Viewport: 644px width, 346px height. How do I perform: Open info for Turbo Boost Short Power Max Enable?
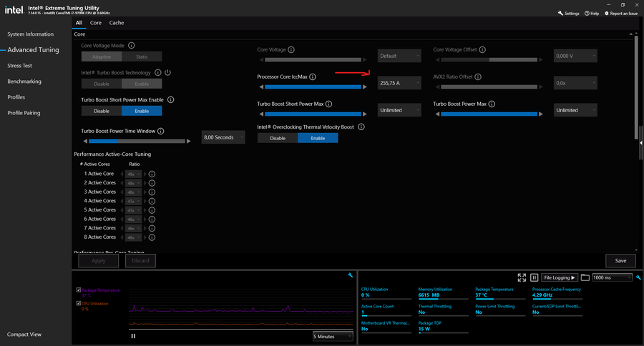170,100
